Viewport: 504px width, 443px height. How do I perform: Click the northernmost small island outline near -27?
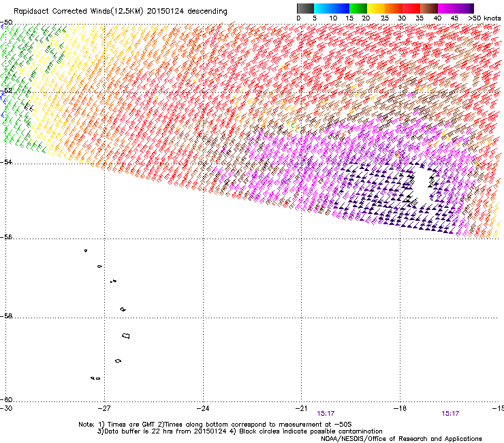[x=86, y=250]
